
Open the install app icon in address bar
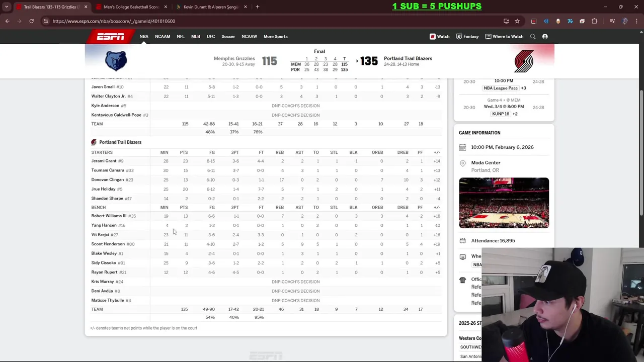click(506, 21)
